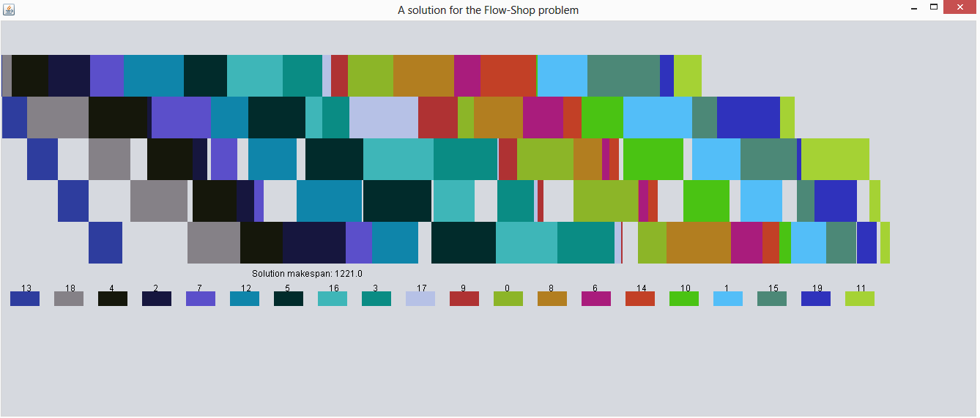
Task: Select the job 19 royal blue legend swatch
Action: pyautogui.click(x=816, y=299)
